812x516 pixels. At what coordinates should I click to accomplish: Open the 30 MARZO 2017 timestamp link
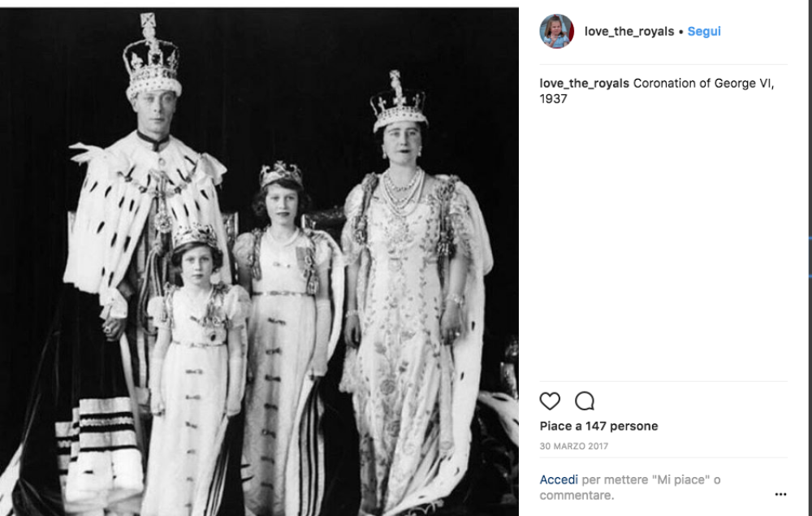coord(574,446)
